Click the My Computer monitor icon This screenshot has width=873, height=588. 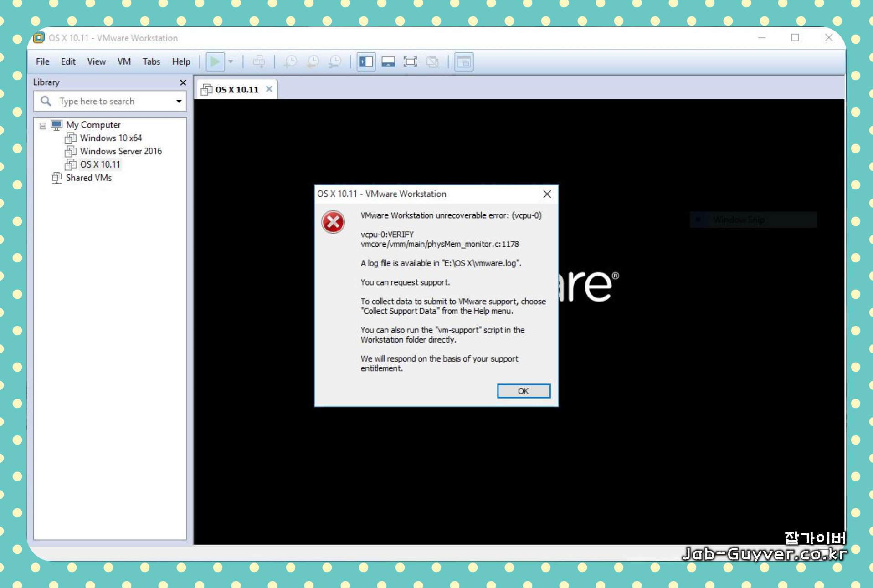coord(56,125)
